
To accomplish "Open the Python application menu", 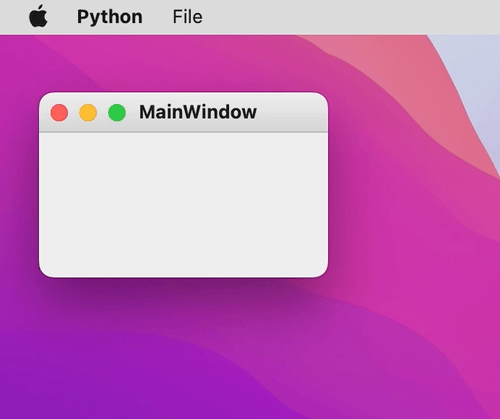I will click(x=110, y=17).
